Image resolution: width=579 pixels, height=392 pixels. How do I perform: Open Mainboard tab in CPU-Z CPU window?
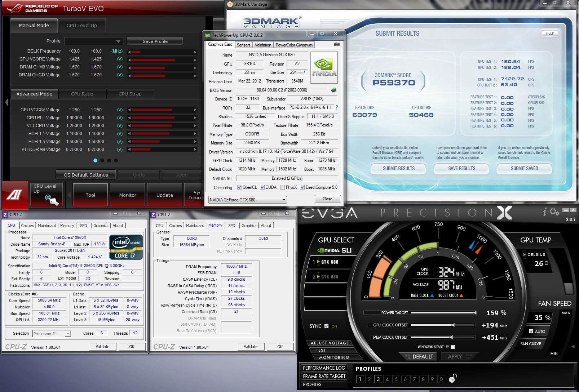click(x=47, y=226)
